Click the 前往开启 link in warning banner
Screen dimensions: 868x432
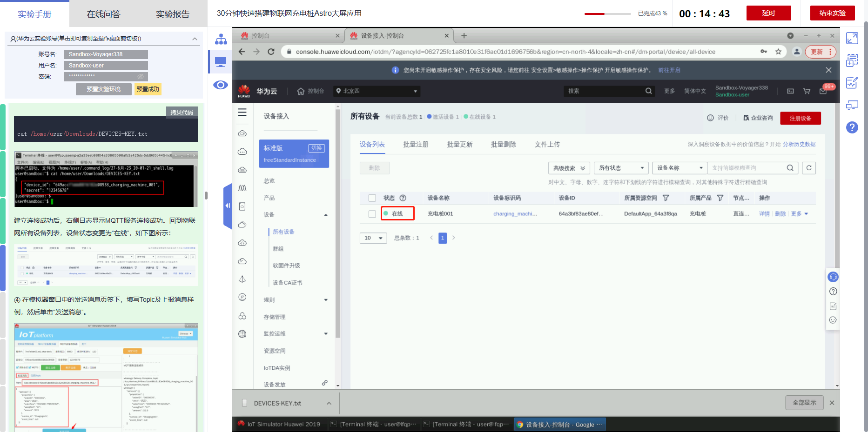[669, 70]
